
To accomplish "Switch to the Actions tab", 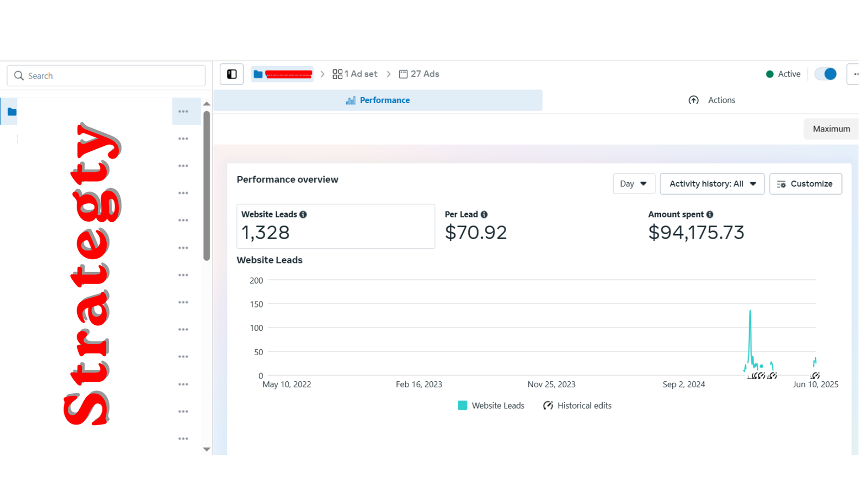I will click(x=712, y=100).
